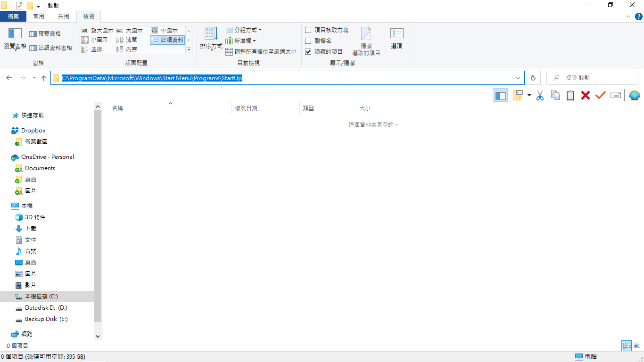Image resolution: width=644 pixels, height=362 pixels.
Task: Open the 瀏覽窗格 dropdown
Action: (x=15, y=39)
